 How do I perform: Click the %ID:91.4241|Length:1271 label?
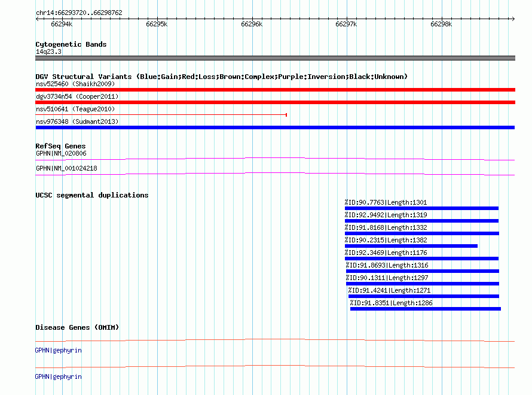point(389,290)
